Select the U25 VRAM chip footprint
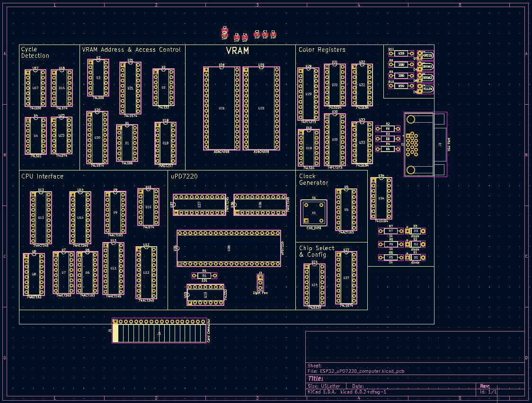 (x=261, y=108)
